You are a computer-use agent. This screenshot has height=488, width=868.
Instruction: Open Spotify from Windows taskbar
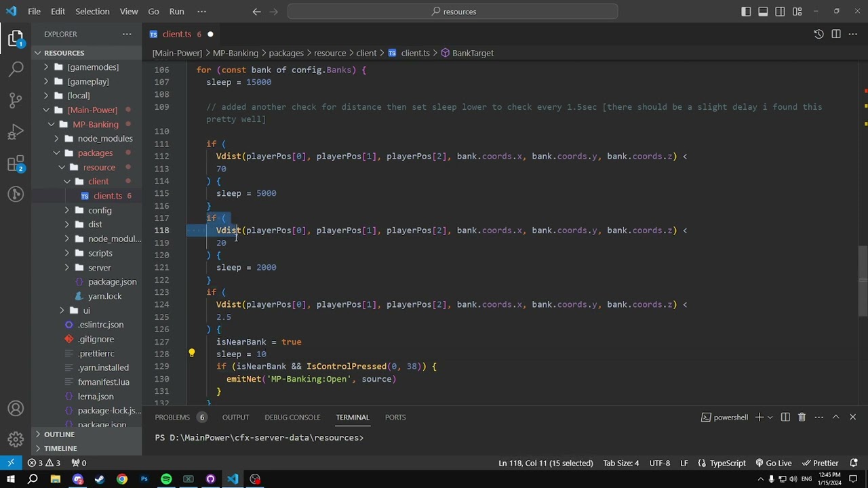coord(166,479)
